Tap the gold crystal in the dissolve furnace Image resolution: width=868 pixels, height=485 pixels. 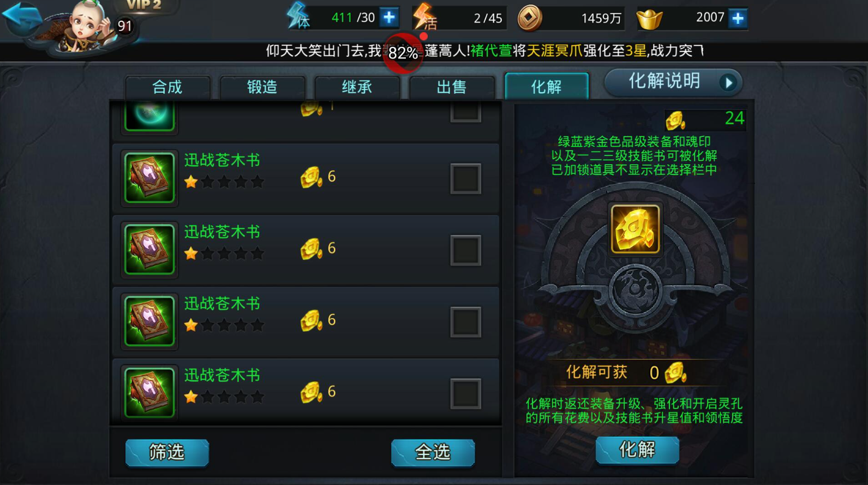(x=635, y=229)
